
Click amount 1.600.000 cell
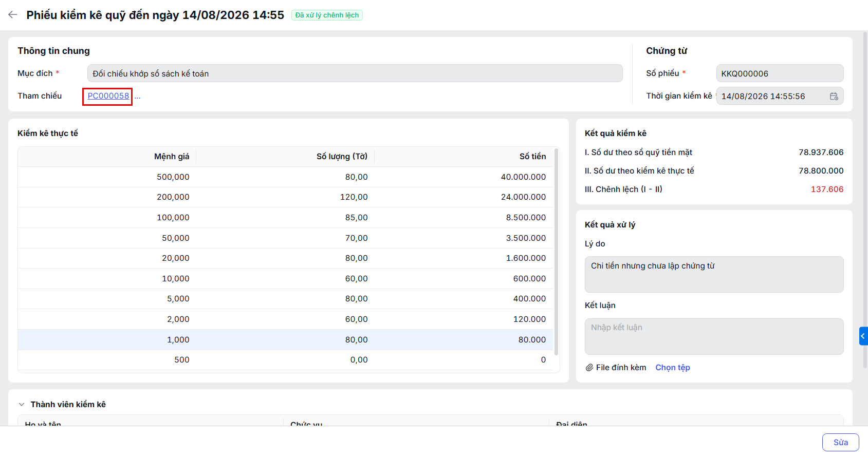(526, 258)
